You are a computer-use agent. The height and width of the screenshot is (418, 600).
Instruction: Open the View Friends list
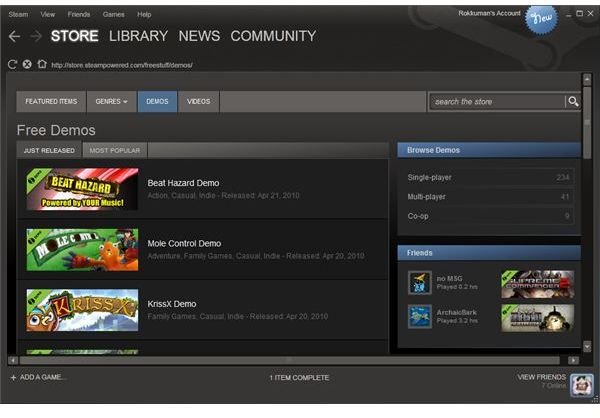[541, 377]
